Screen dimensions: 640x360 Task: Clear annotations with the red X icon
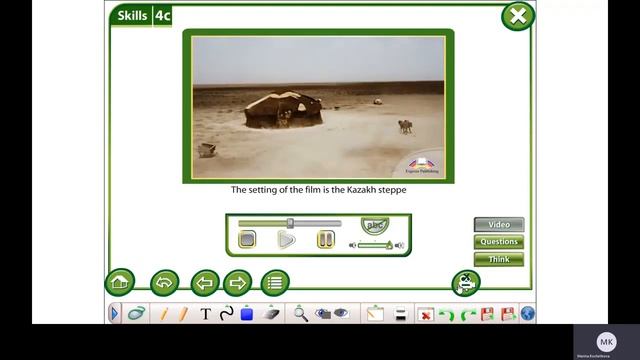click(425, 314)
